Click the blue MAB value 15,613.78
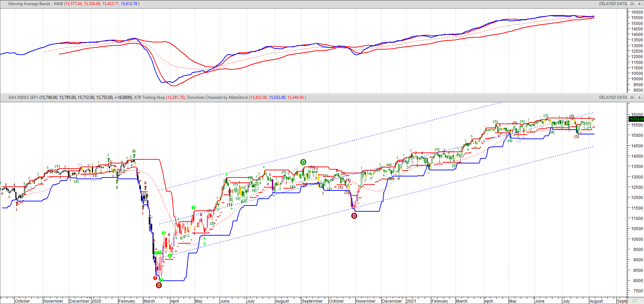 click(129, 4)
